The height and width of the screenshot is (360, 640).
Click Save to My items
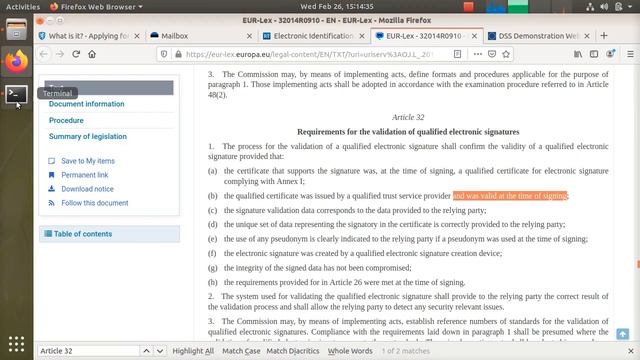88,161
